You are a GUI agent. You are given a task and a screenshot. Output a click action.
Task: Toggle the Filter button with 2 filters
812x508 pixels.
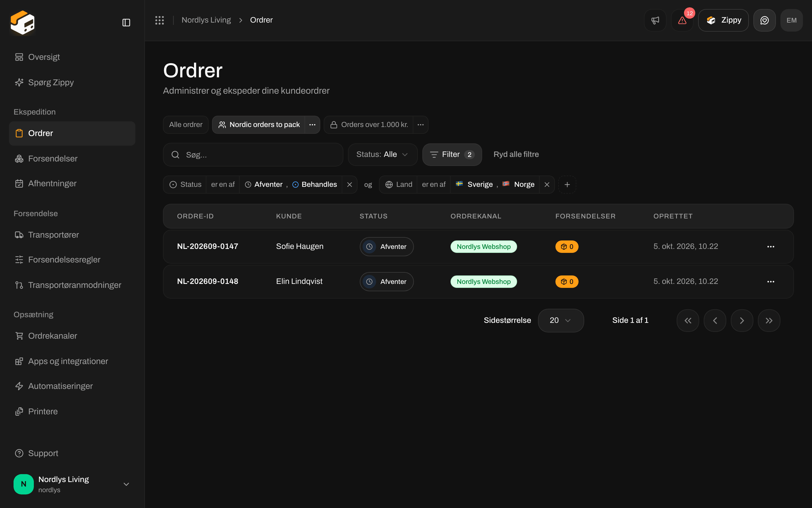(x=452, y=155)
